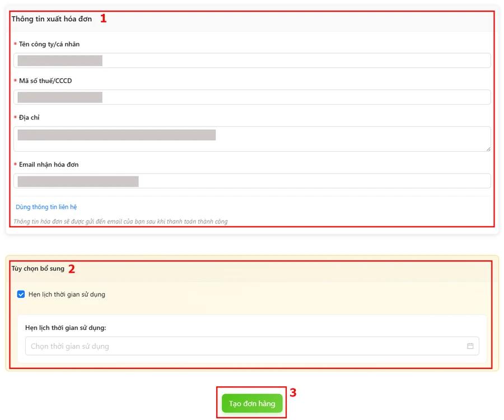The width and height of the screenshot is (504, 420).
Task: Click the bold label above the date picker
Action: click(x=66, y=328)
